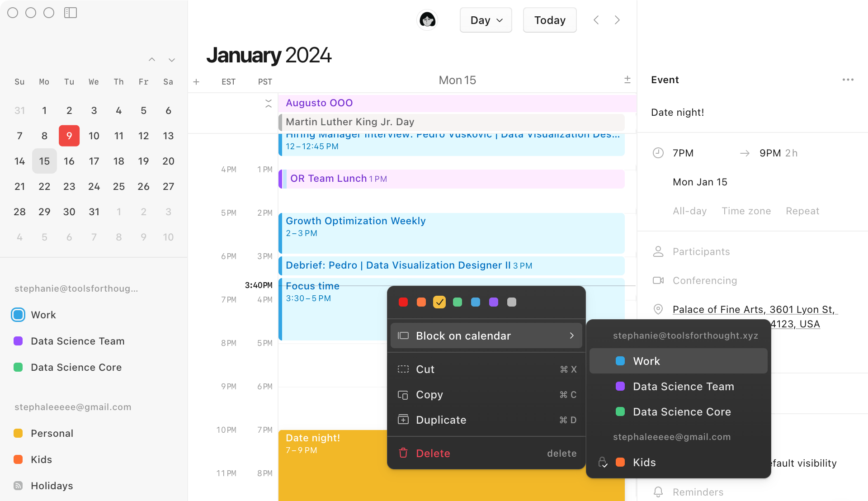Click the Personal calendar orange icon
Image resolution: width=868 pixels, height=501 pixels.
[18, 433]
